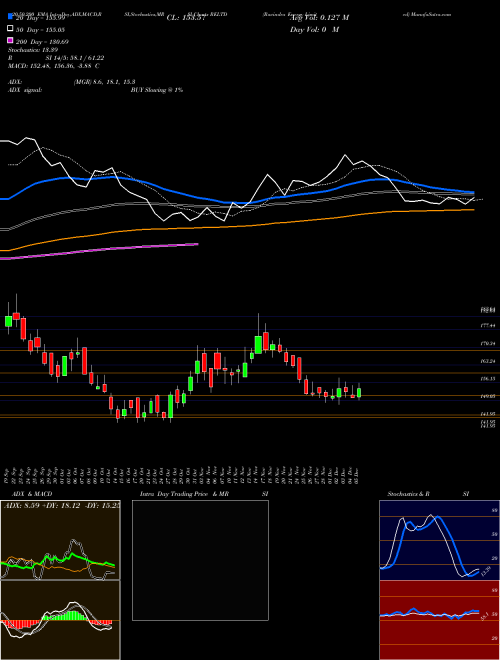Screen dimensions: 500x660
Task: Open the RSI chart with red background
Action: pos(439,620)
